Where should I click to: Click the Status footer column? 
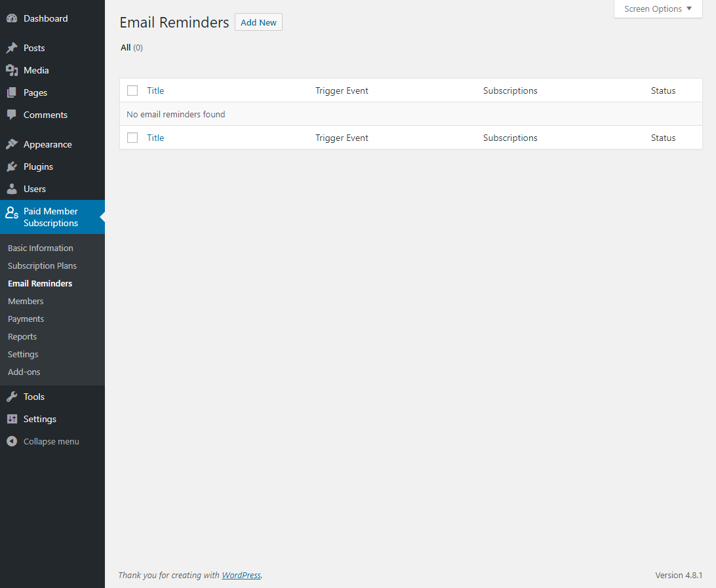click(x=663, y=138)
